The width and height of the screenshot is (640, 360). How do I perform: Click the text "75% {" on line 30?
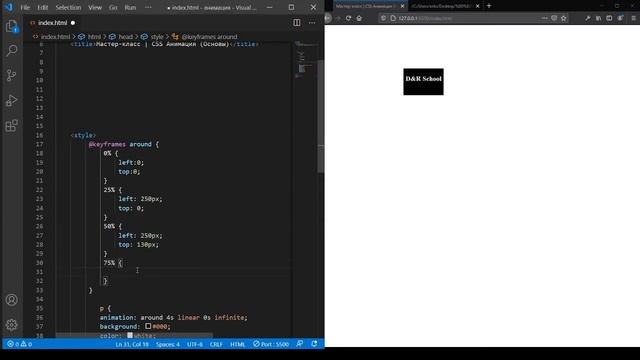coord(113,263)
